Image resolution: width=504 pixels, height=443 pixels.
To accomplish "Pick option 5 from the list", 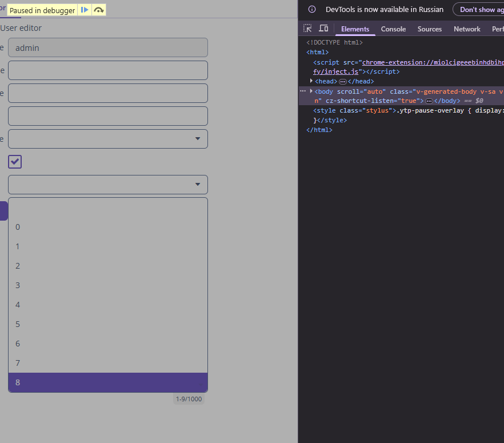I will tap(108, 324).
